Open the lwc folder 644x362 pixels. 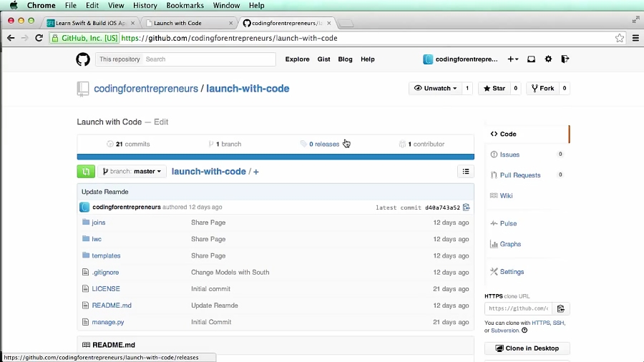97,239
